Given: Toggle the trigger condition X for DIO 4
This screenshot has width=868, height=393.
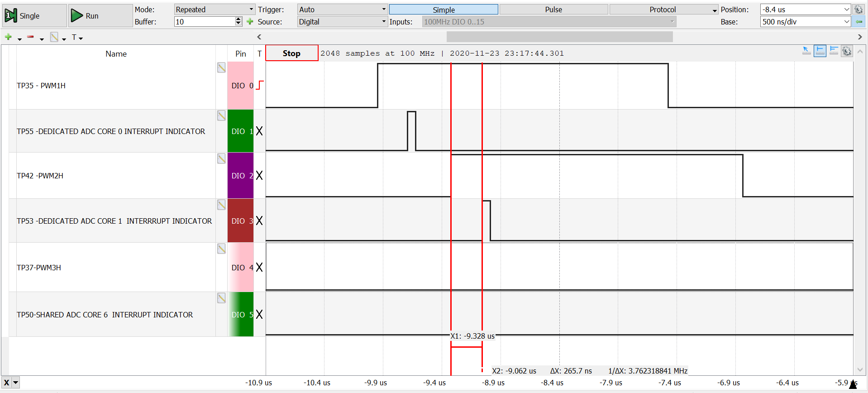Looking at the screenshot, I should coord(259,268).
